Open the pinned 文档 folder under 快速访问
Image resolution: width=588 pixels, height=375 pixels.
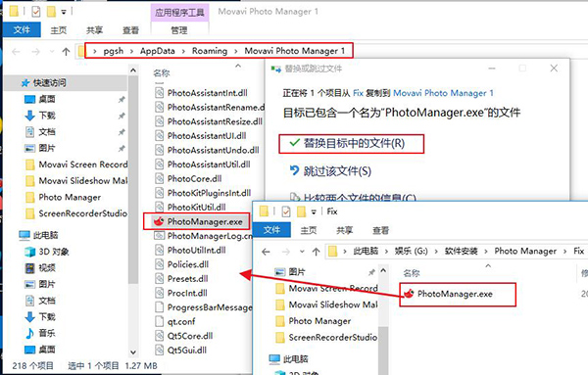click(47, 132)
